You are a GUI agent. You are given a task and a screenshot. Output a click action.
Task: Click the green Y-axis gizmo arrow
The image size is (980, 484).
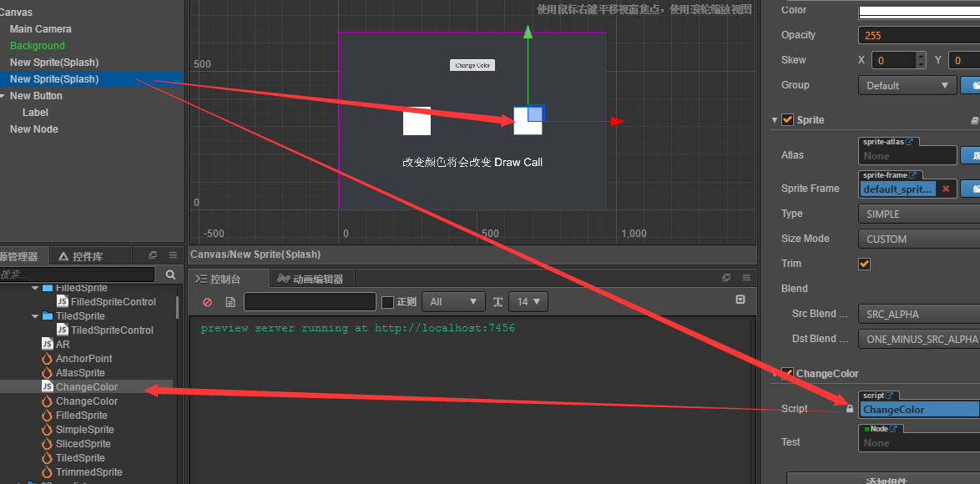528,32
